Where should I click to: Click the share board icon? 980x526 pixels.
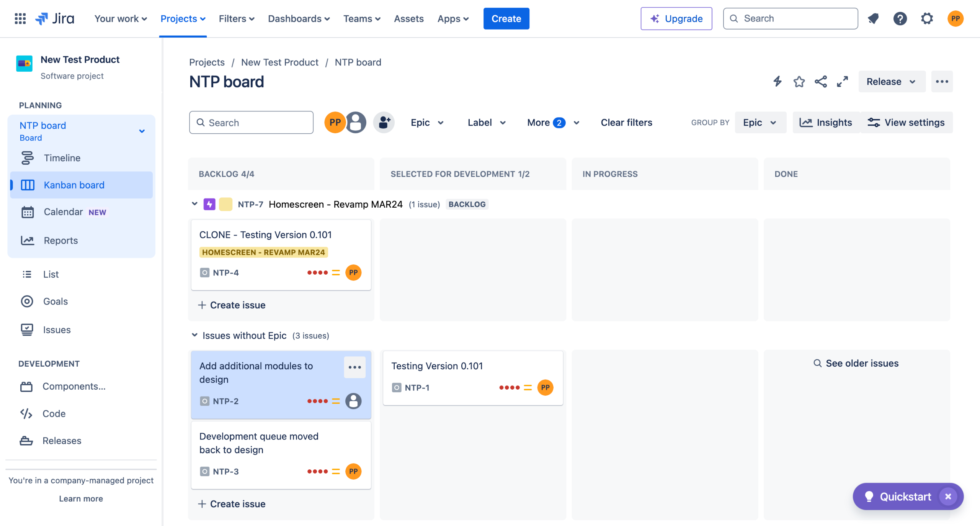tap(821, 82)
